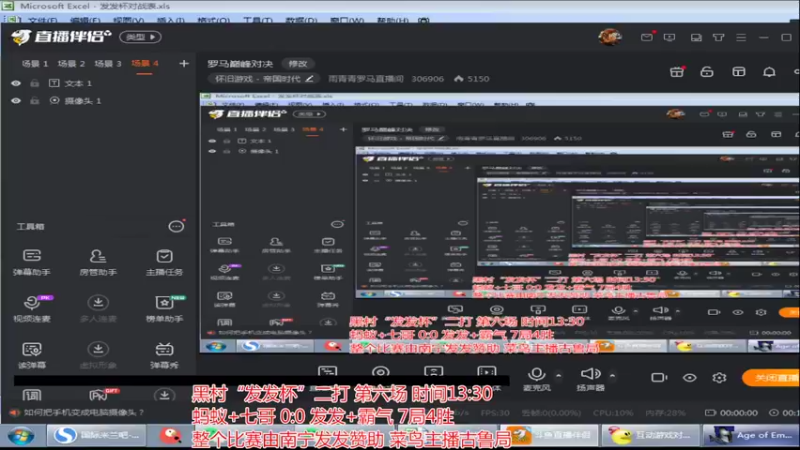
Task: Click the stream preview area
Action: point(499,222)
